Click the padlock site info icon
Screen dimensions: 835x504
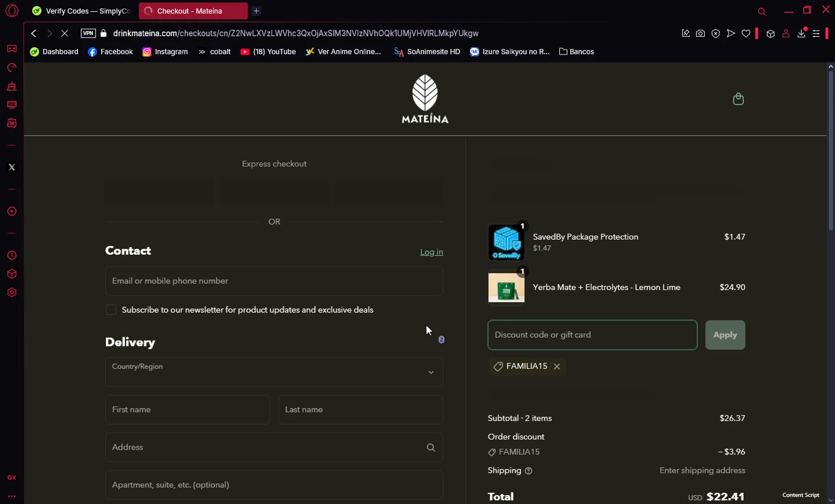(104, 33)
